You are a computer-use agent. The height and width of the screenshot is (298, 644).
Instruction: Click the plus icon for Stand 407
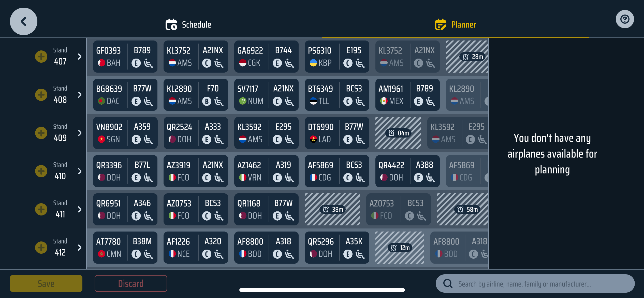(41, 57)
